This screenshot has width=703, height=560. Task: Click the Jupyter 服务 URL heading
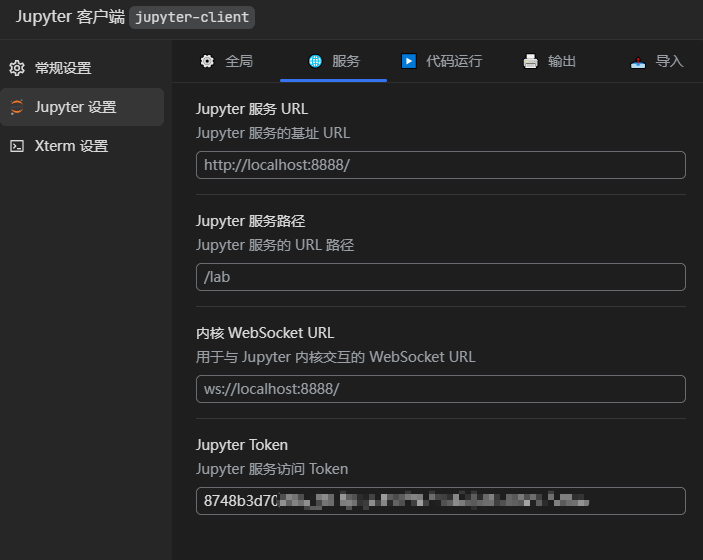coord(252,109)
